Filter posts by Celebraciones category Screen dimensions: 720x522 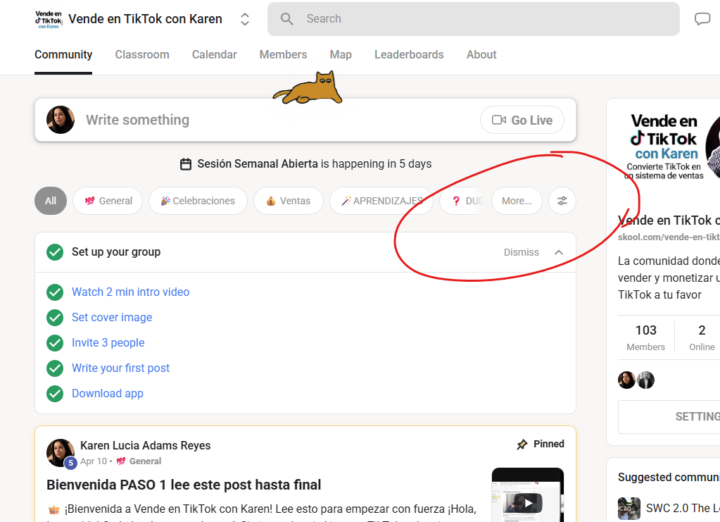coord(198,201)
